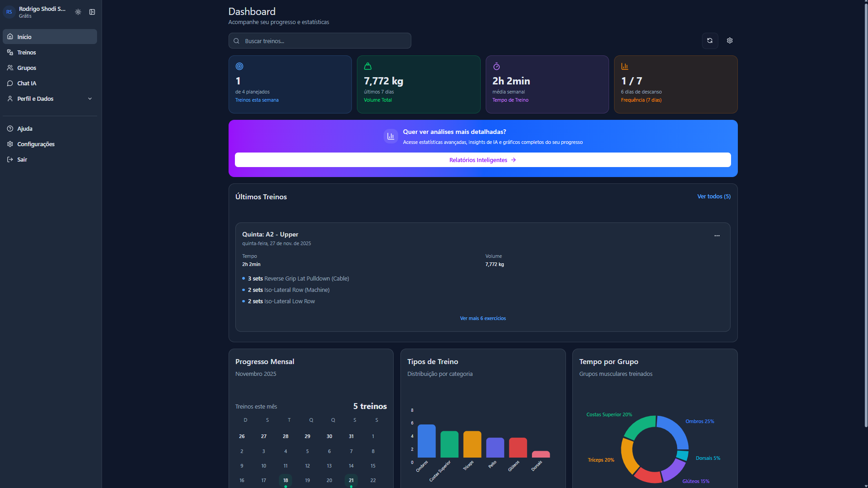The height and width of the screenshot is (488, 868).
Task: Expand the Perfil e Dados chevron
Action: [90, 99]
